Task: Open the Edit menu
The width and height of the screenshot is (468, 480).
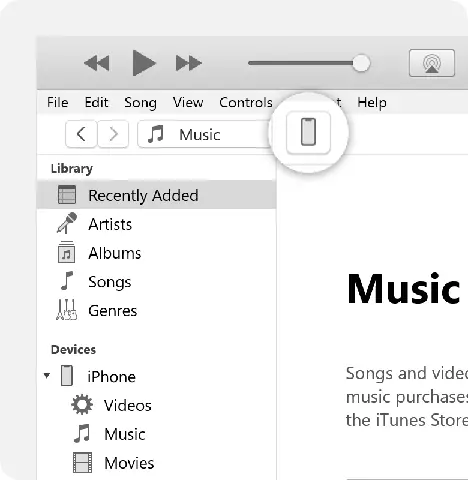Action: point(96,102)
